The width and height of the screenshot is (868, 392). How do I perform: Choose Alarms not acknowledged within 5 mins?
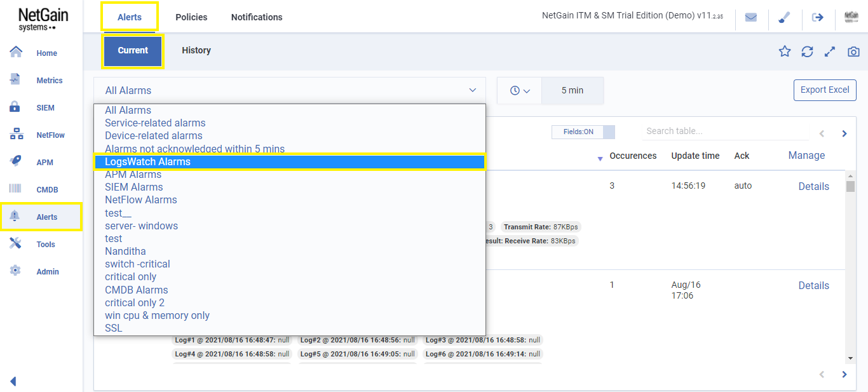290,149
